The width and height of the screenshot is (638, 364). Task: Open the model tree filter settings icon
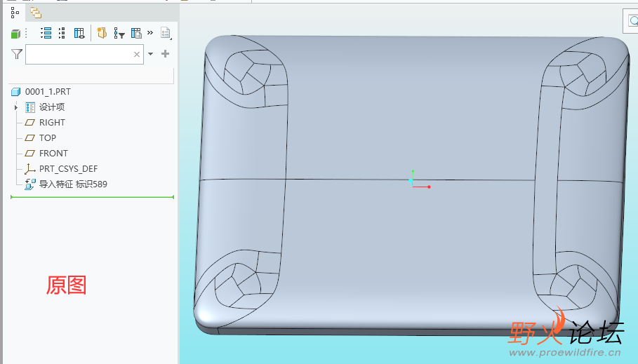[x=119, y=34]
